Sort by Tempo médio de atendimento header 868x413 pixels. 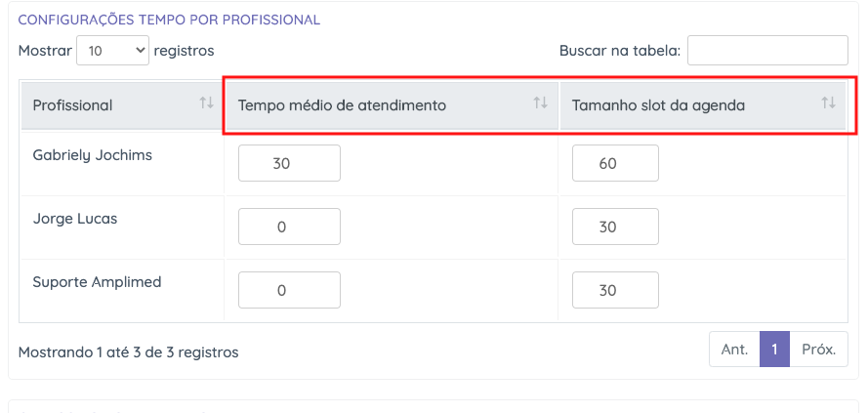342,105
